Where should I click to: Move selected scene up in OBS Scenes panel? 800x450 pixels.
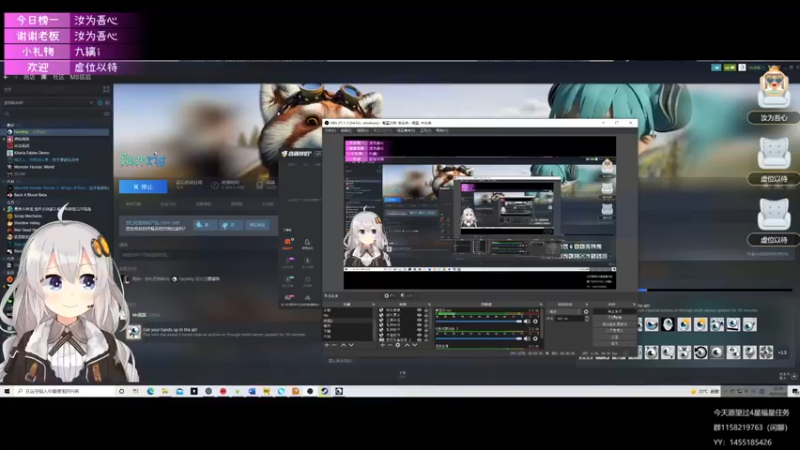click(343, 345)
